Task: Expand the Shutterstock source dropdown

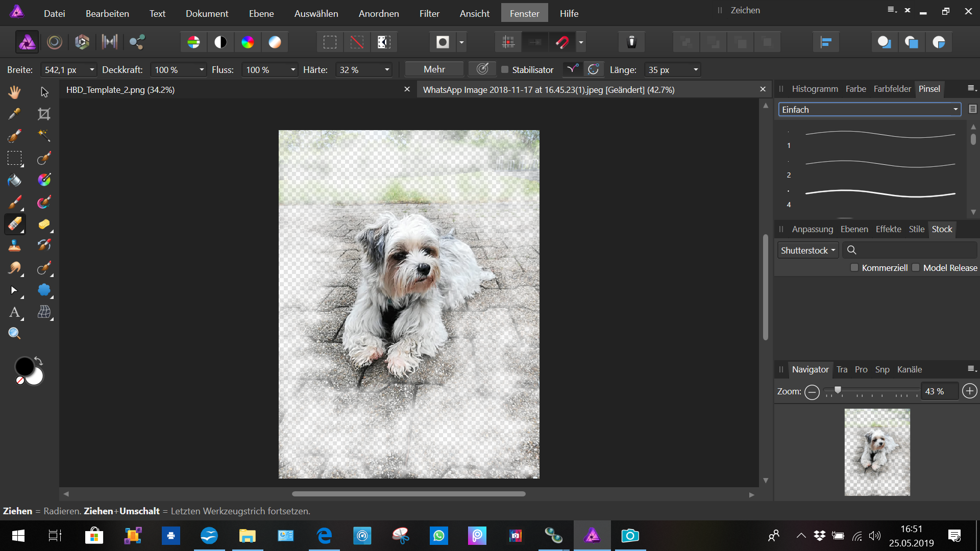Action: click(x=808, y=251)
